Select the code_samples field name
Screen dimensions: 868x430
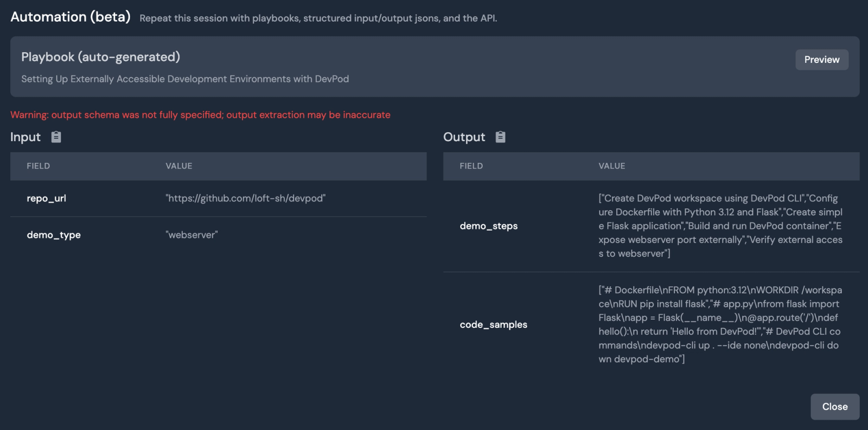pos(494,325)
